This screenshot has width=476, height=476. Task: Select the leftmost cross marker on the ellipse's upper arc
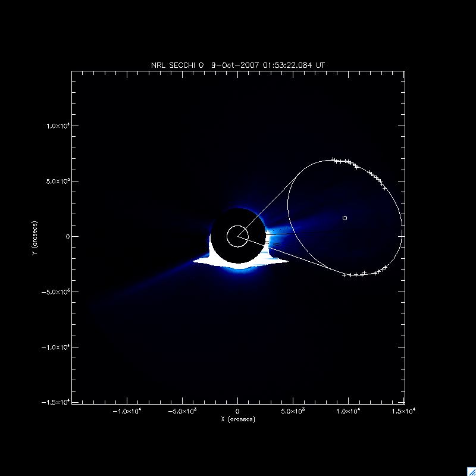click(333, 159)
